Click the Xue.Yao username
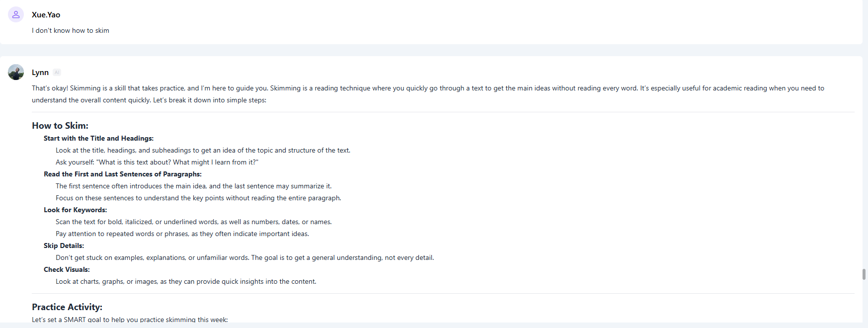868x328 pixels. coord(46,15)
